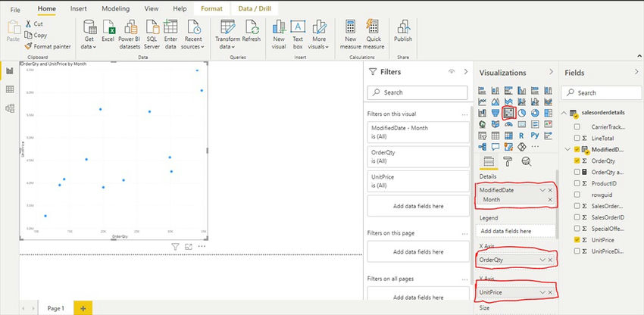Choose the Line chart visualization
This screenshot has width=644, height=315.
click(x=482, y=101)
